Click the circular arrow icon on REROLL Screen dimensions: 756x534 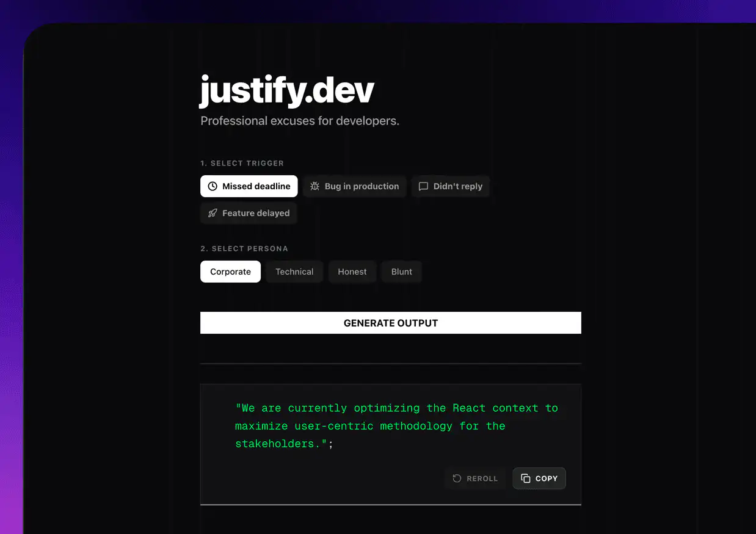pyautogui.click(x=456, y=478)
